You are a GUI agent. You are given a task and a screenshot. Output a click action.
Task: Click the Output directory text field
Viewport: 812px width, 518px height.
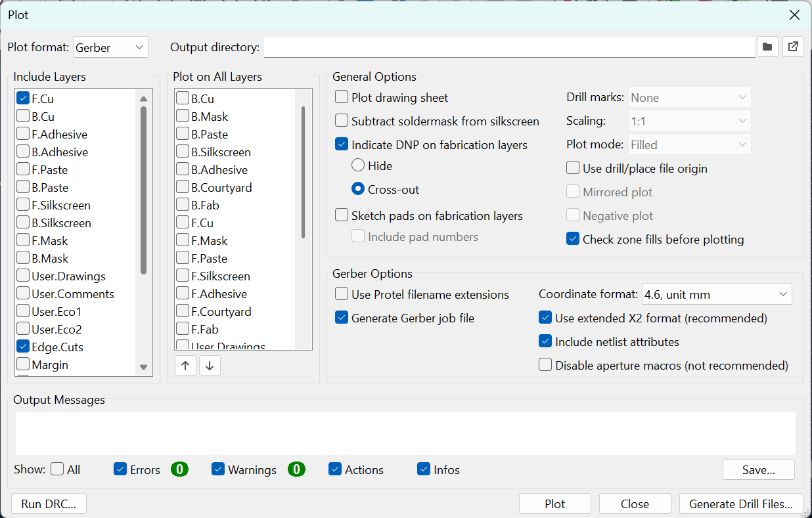point(509,47)
